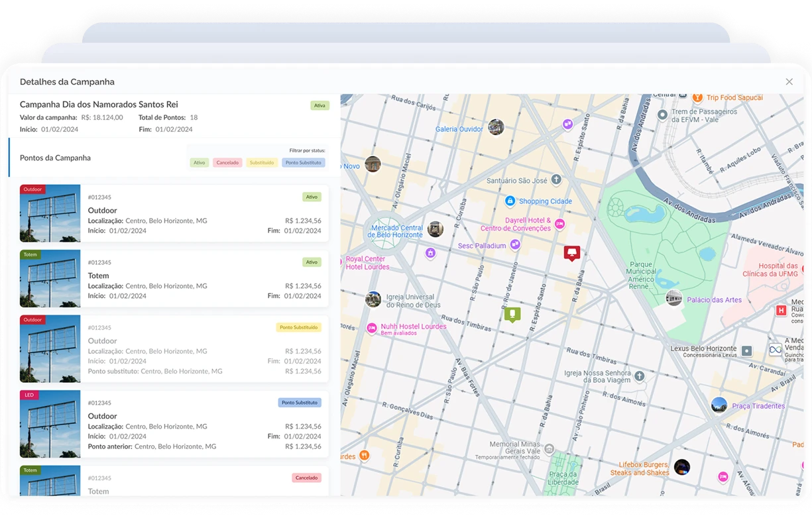Click Ativo badge on Totem card

pyautogui.click(x=312, y=262)
